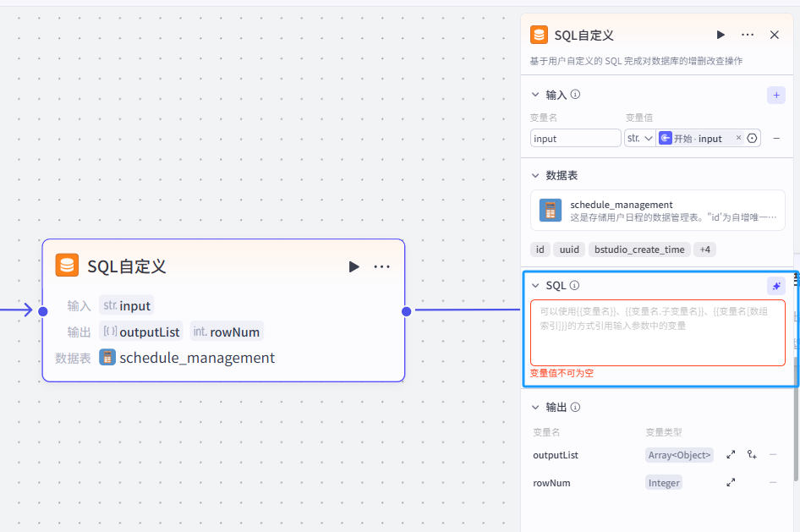Open the panel's three-dot more options menu
800x532 pixels.
coord(748,35)
